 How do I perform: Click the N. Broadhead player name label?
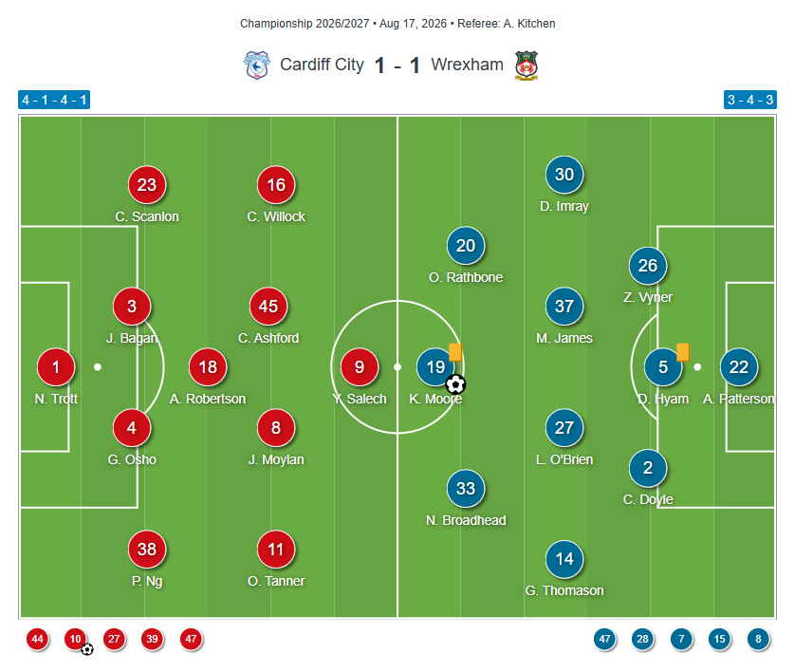click(x=466, y=520)
